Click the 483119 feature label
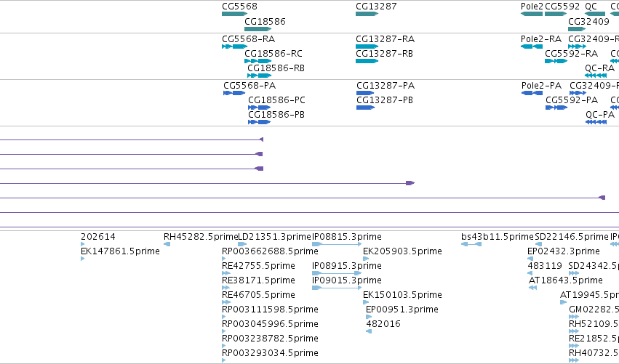Viewport: 619px width, 364px height. tap(545, 266)
